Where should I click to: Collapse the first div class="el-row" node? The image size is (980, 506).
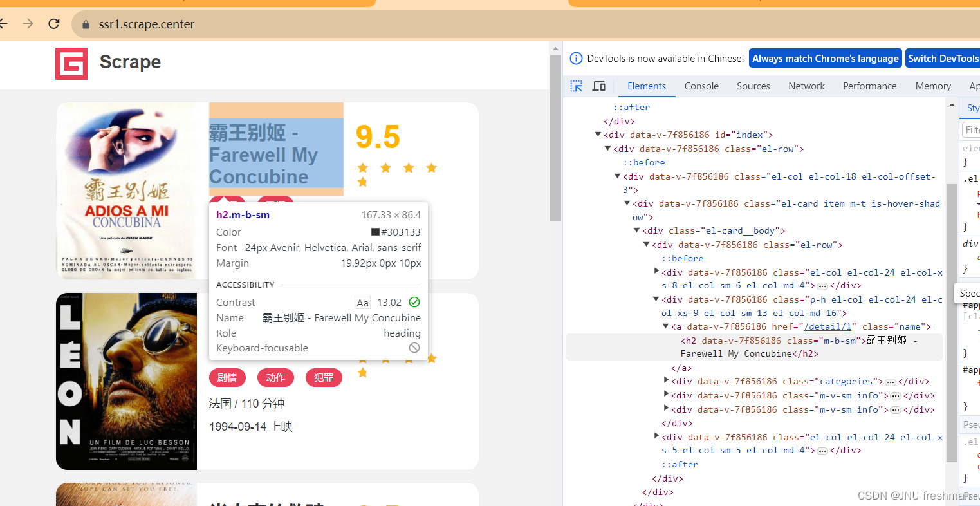click(608, 149)
